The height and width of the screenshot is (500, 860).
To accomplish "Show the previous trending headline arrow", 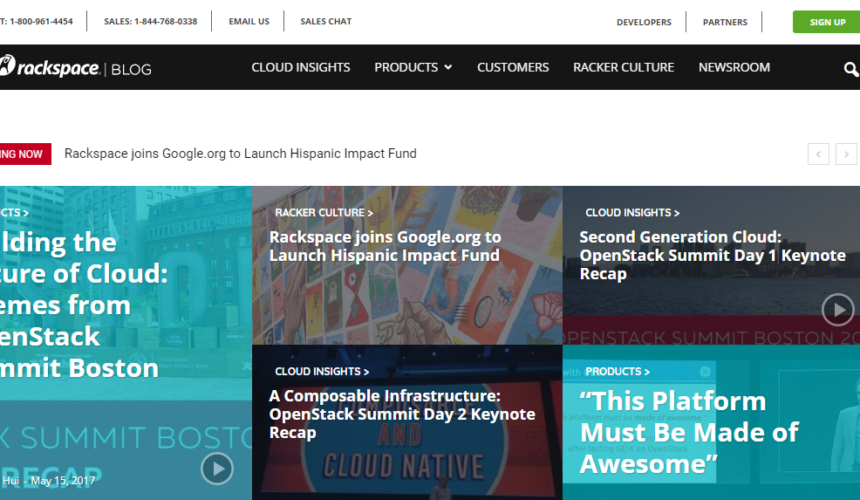I will coord(818,154).
